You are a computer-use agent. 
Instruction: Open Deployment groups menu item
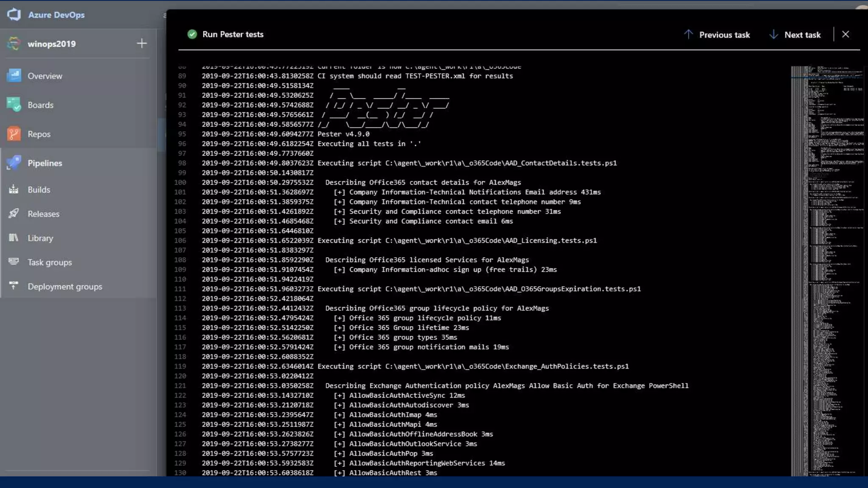coord(64,286)
